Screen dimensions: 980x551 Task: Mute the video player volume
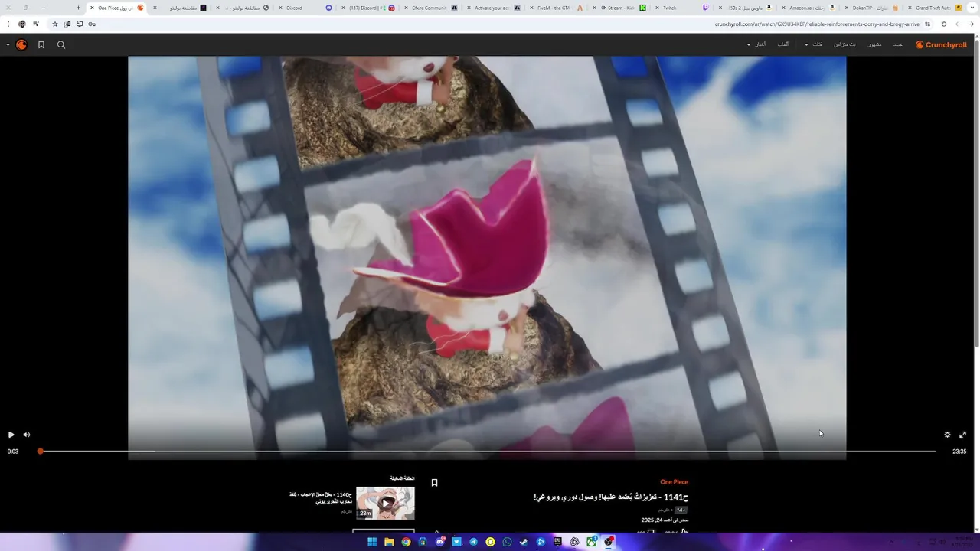(27, 435)
